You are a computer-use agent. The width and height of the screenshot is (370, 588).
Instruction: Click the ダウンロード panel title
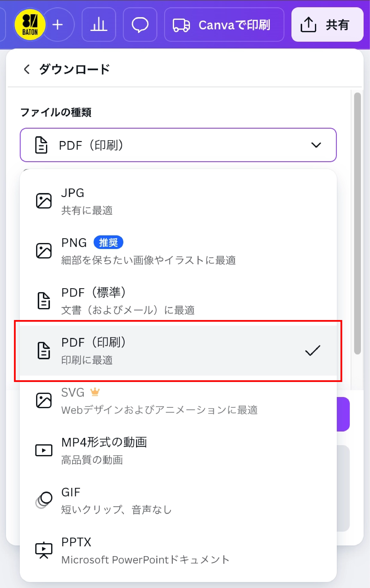(x=74, y=69)
